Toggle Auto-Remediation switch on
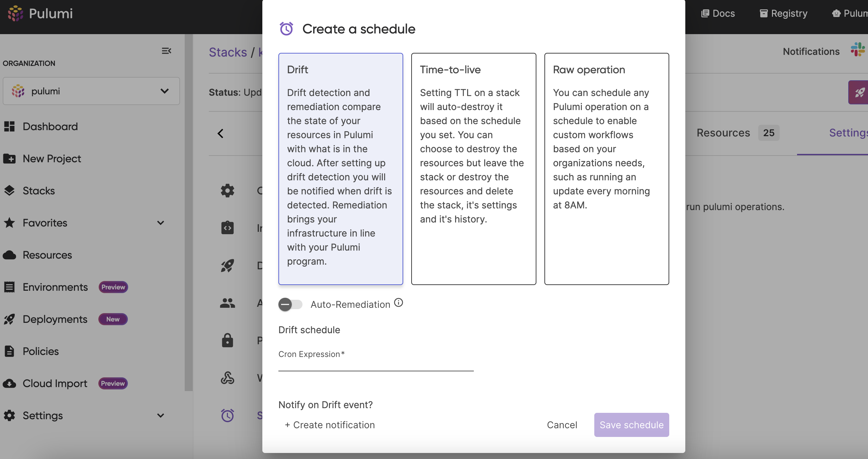Viewport: 868px width, 459px height. pos(290,304)
